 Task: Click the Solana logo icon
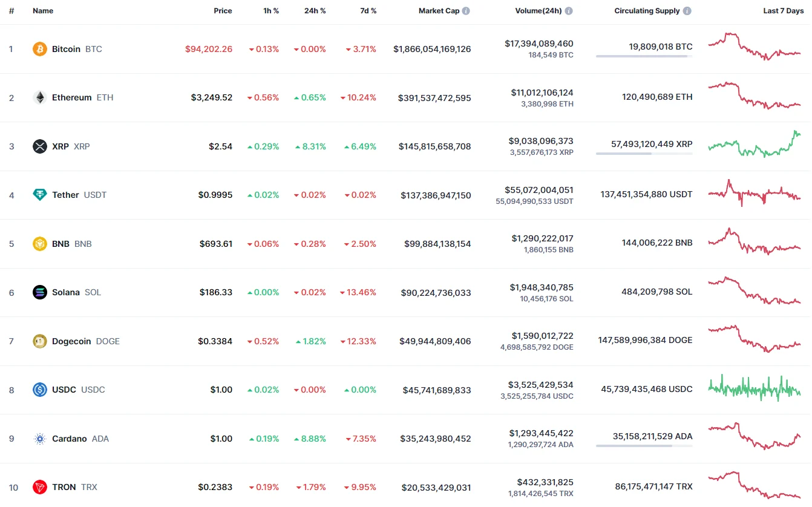pyautogui.click(x=40, y=292)
